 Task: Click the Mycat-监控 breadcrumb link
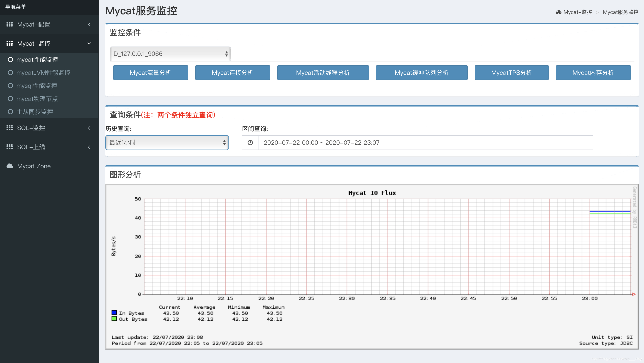coord(577,12)
